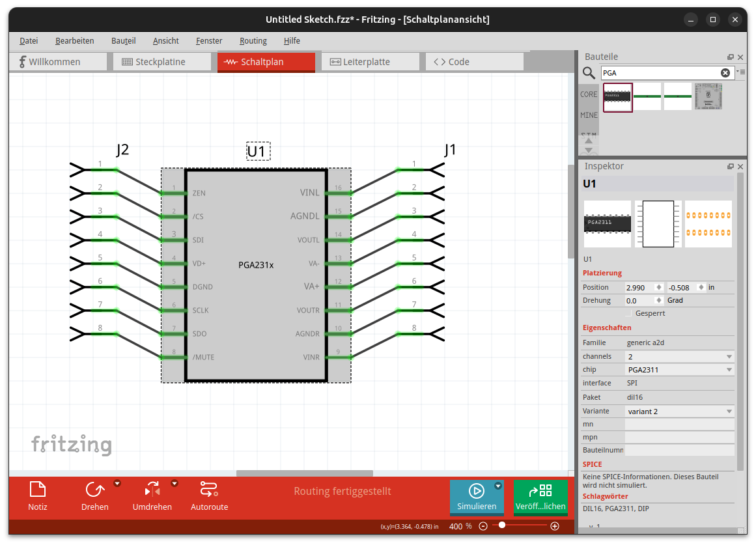Click the Umdrehen flip tool
Viewport: 756px width, 545px height.
152,496
